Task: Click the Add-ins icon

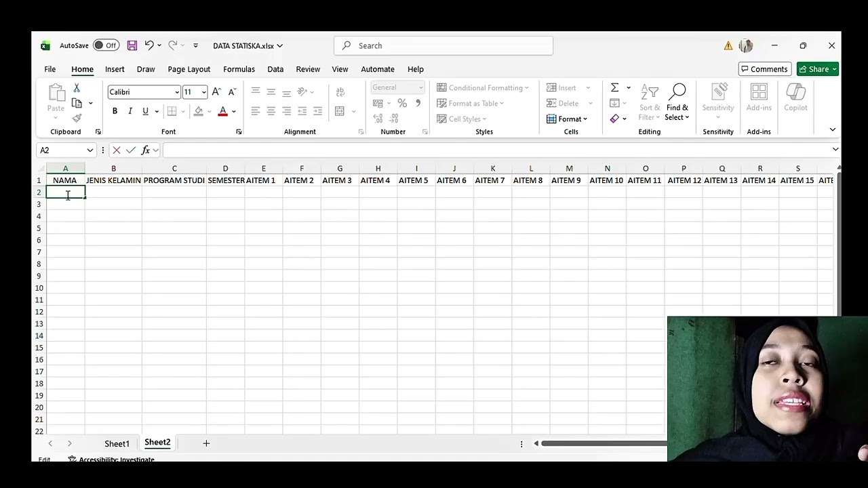Action: (759, 98)
